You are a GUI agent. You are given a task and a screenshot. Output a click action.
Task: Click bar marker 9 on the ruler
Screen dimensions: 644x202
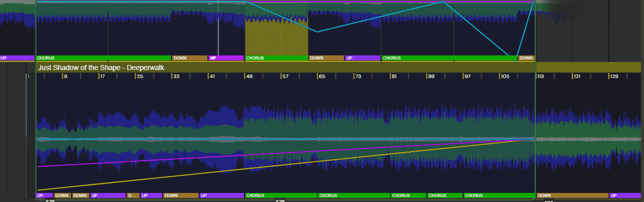pos(65,77)
